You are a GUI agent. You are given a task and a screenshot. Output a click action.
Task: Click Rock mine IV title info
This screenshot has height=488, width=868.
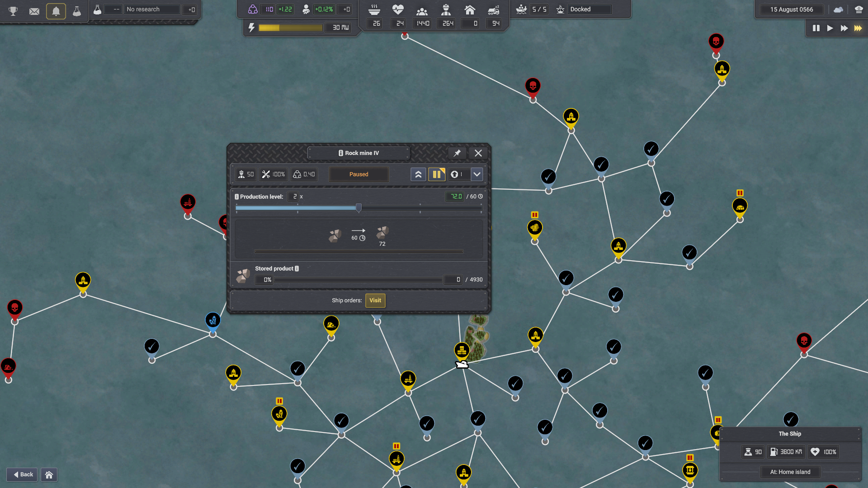tap(341, 153)
